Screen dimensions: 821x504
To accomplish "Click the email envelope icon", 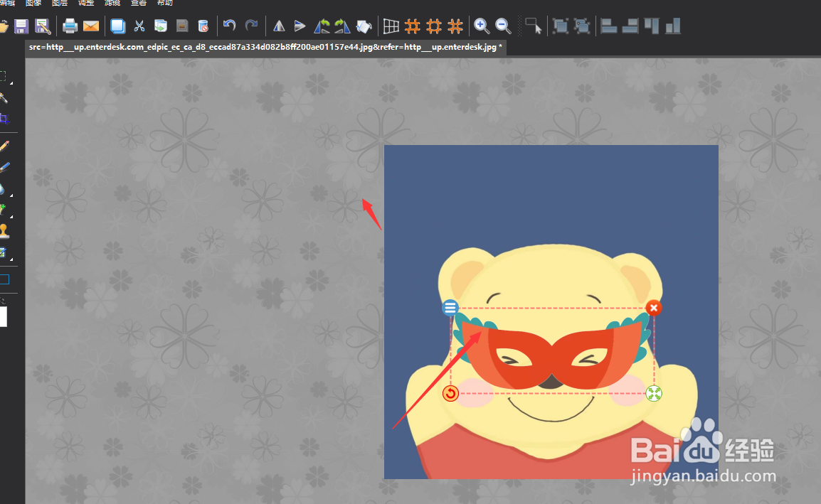I will [90, 26].
